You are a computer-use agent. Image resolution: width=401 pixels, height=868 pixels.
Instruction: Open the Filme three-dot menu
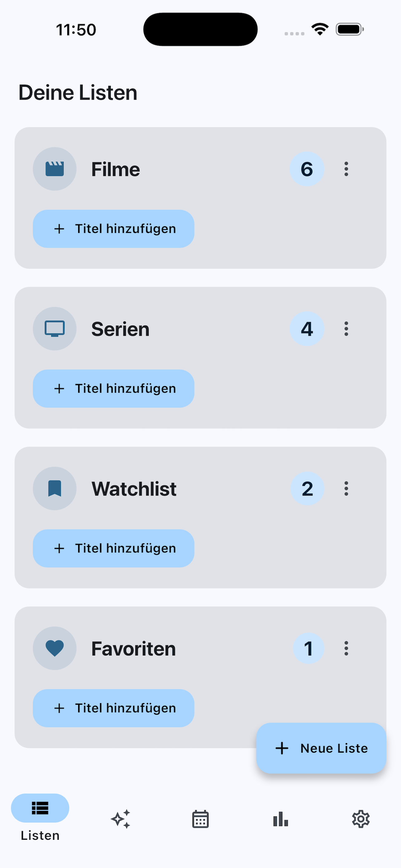[x=346, y=169]
